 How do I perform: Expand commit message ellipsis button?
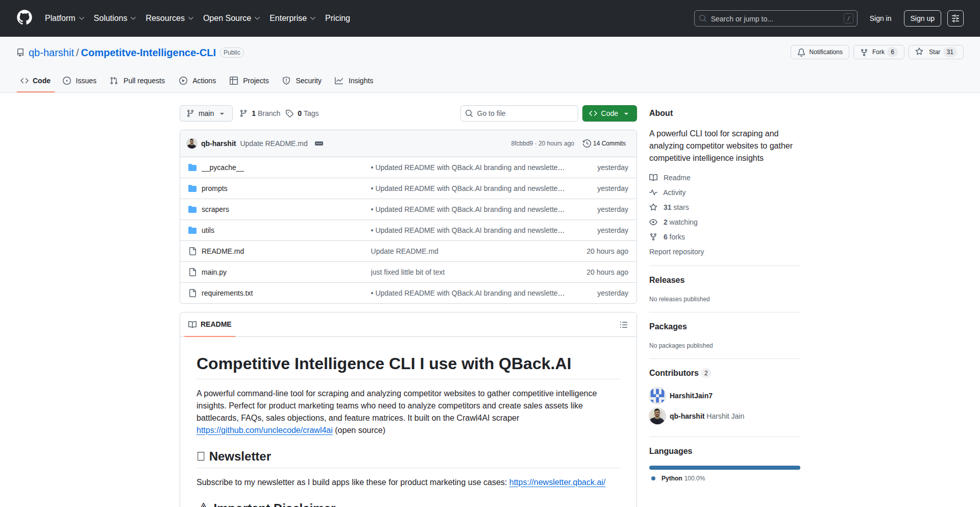click(x=319, y=143)
